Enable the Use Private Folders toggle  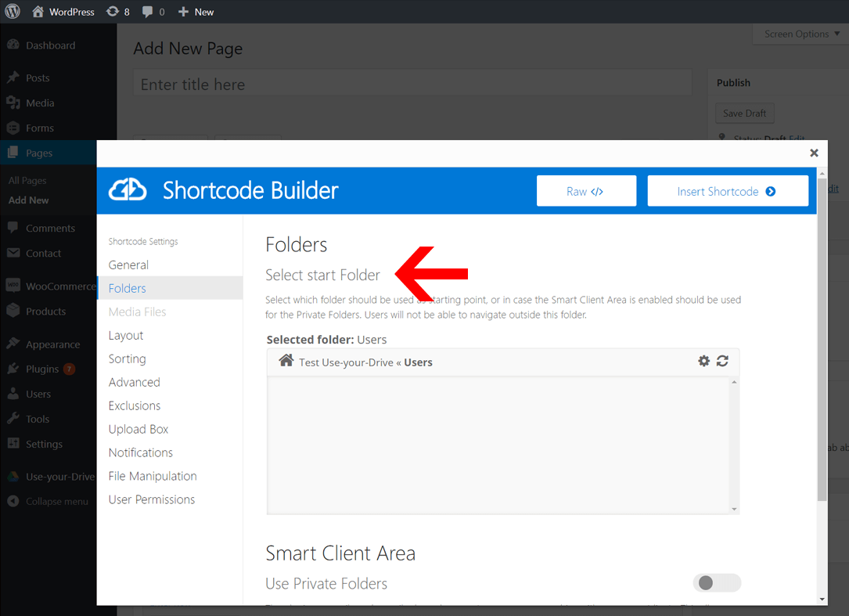pos(716,583)
